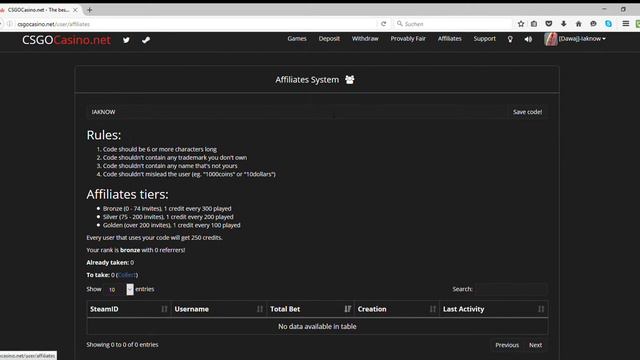Screen dimensions: 640x360
Task: Click the Skype extension icon
Action: pyautogui.click(x=609, y=24)
